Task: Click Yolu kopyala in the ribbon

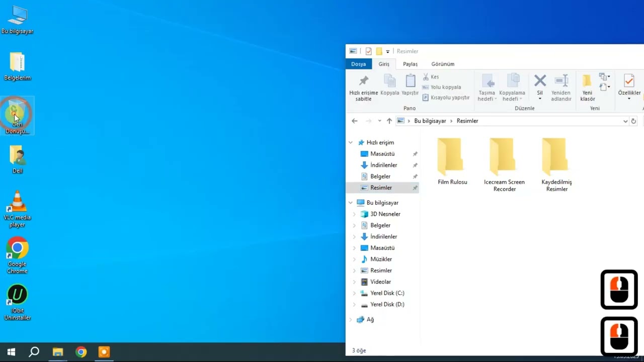Action: [x=442, y=87]
